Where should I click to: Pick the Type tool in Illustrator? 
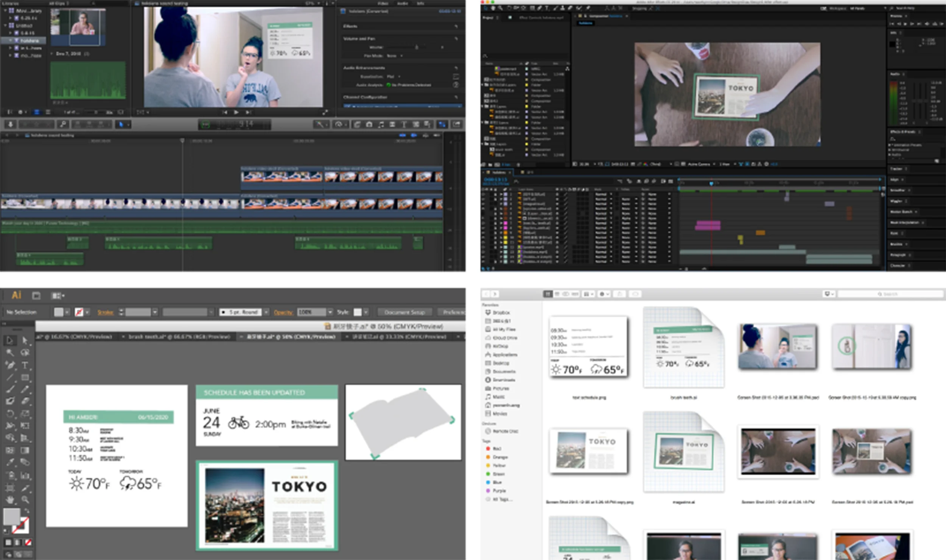pyautogui.click(x=25, y=365)
